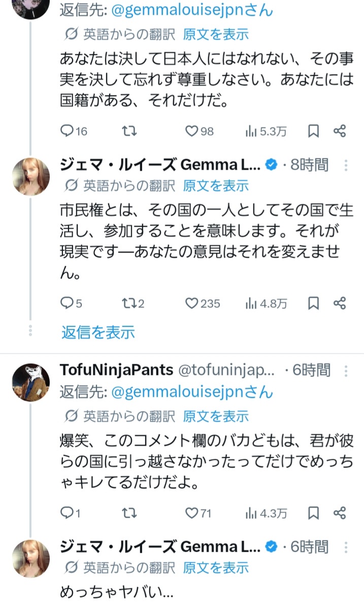Open Gemma's avatar on 8時間 reply
The height and width of the screenshot is (607, 364).
click(30, 176)
